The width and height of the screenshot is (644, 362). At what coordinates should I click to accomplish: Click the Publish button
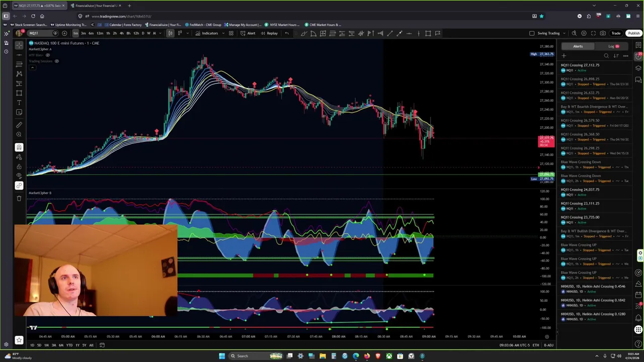[633, 33]
